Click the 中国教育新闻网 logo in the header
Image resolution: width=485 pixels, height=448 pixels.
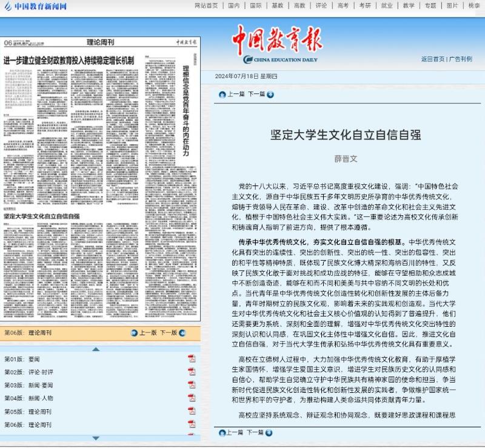pos(35,7)
